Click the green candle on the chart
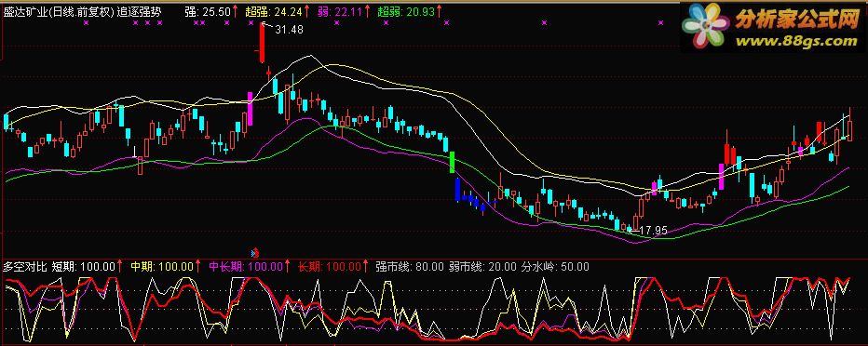 point(452,162)
